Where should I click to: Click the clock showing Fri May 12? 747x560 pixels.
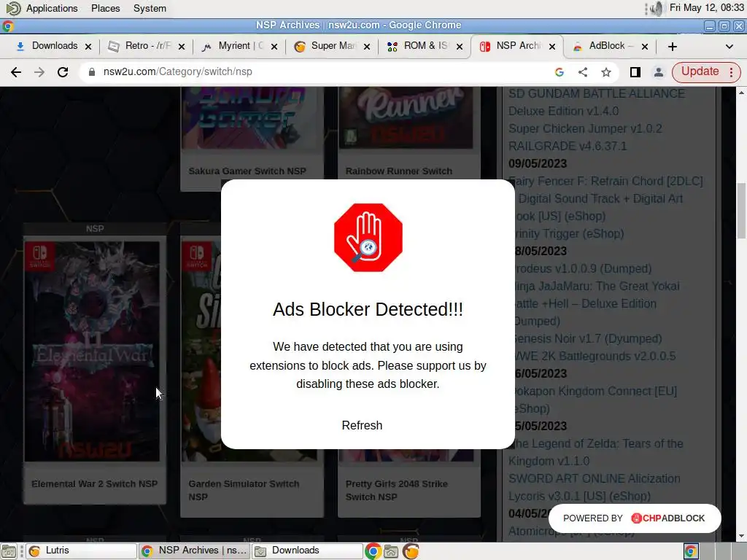click(706, 7)
